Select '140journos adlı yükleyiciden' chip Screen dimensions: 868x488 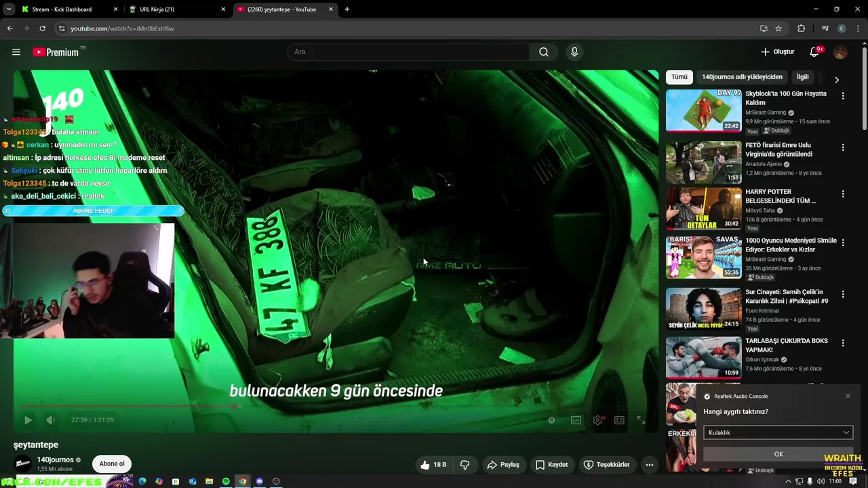pos(742,77)
